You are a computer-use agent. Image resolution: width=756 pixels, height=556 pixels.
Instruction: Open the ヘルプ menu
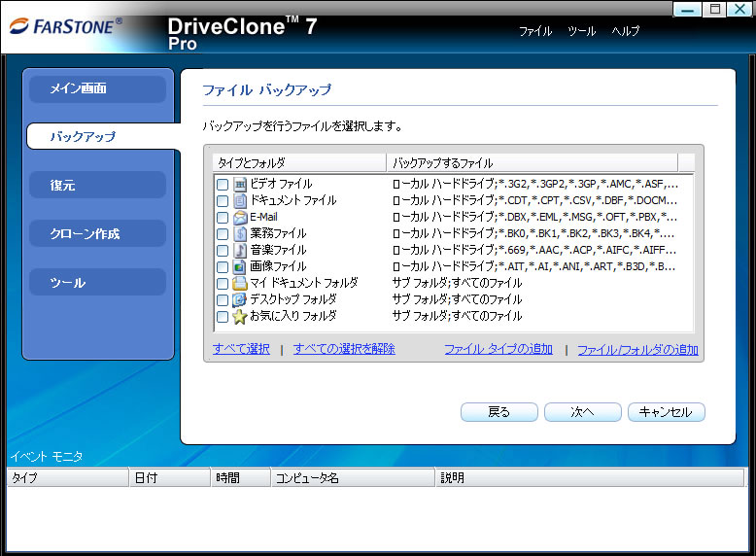626,31
